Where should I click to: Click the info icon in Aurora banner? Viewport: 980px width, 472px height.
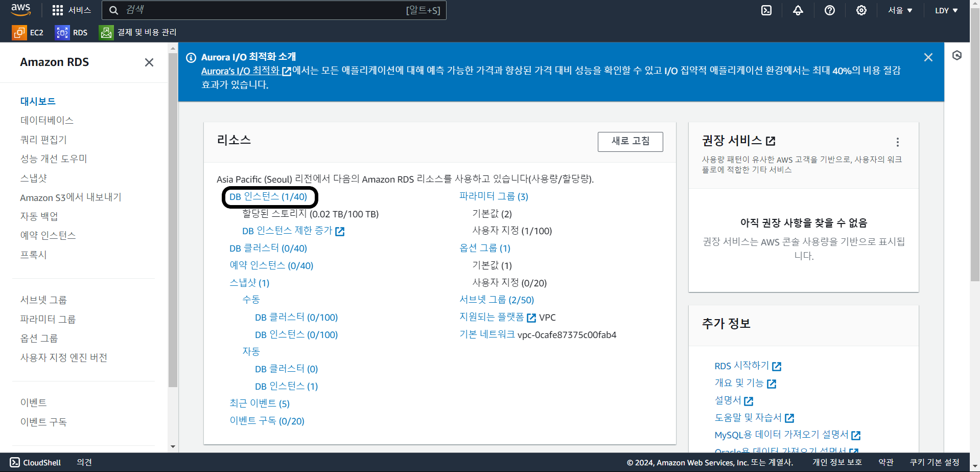pos(191,57)
